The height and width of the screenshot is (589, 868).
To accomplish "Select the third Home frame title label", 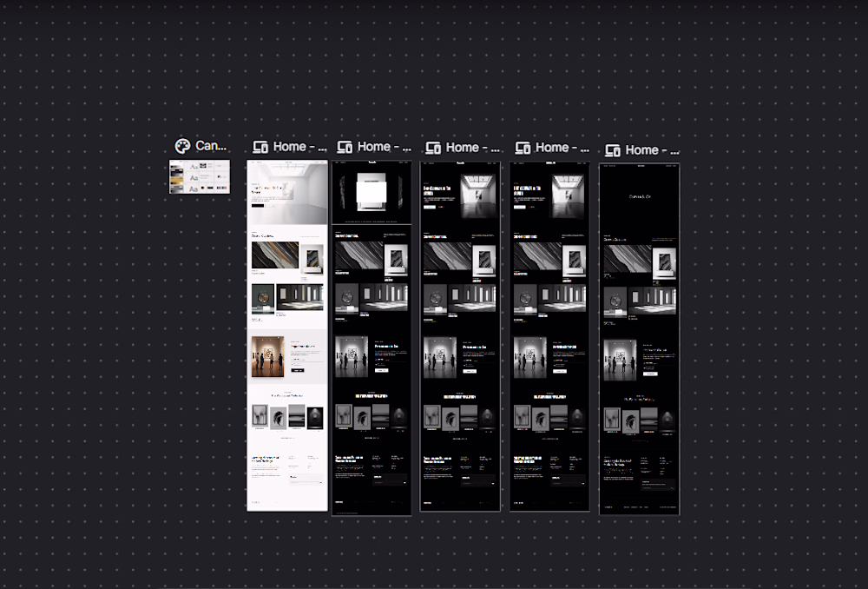I will coord(472,148).
